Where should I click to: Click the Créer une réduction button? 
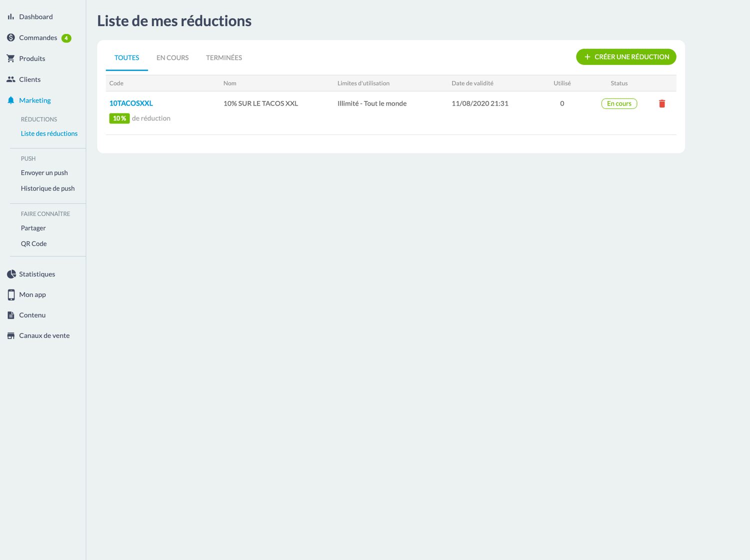pyautogui.click(x=626, y=57)
